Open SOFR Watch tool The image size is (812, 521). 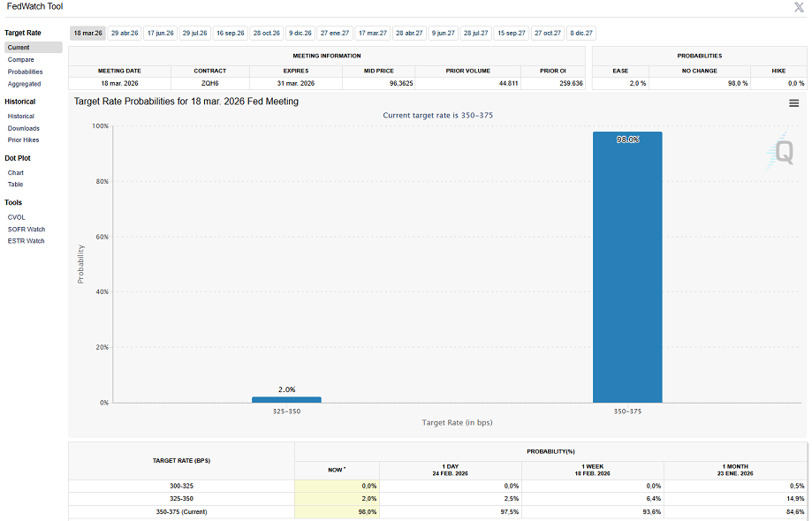click(26, 229)
